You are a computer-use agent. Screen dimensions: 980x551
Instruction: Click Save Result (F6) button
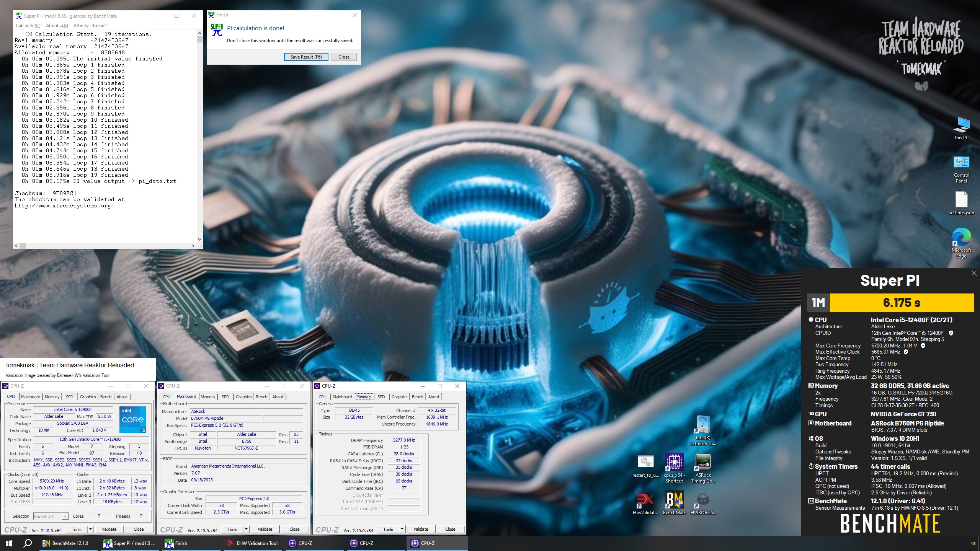pos(306,57)
